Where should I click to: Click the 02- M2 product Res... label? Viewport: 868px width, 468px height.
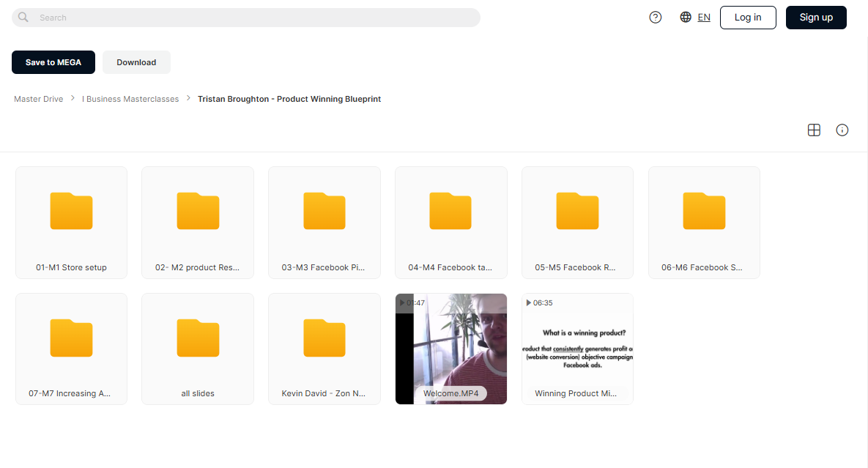(x=198, y=267)
